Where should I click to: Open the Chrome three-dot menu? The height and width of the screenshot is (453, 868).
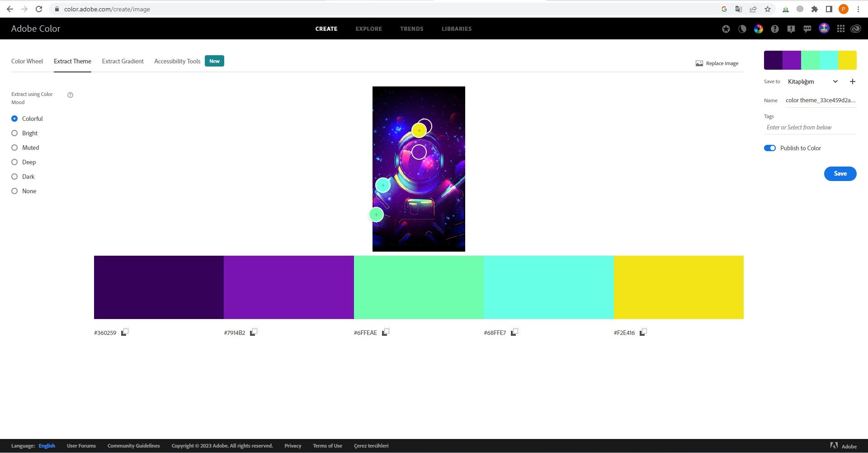click(858, 9)
